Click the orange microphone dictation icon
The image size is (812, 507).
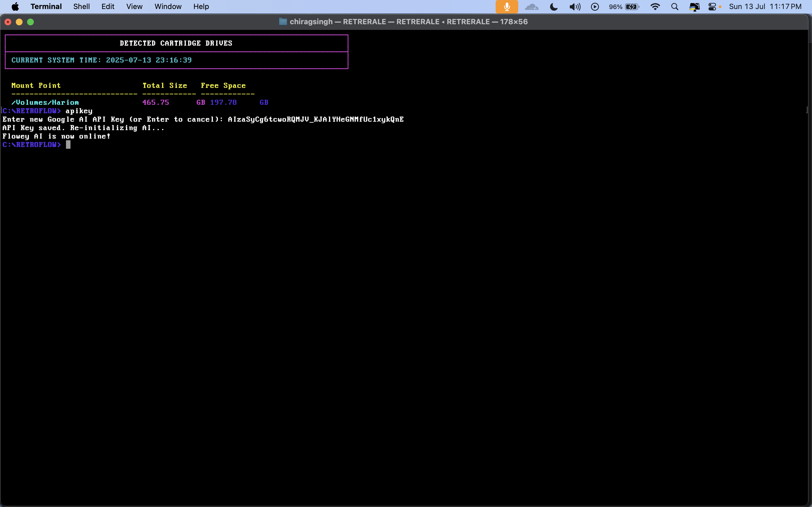pos(507,7)
